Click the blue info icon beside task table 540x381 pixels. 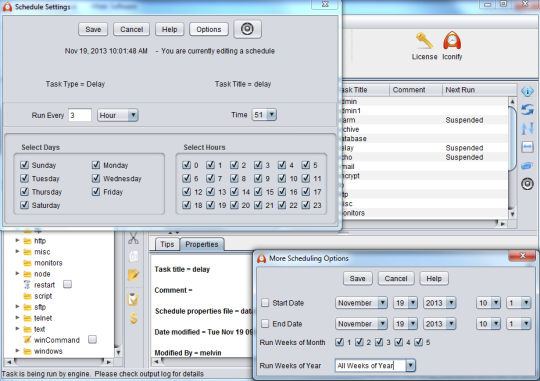pyautogui.click(x=527, y=91)
